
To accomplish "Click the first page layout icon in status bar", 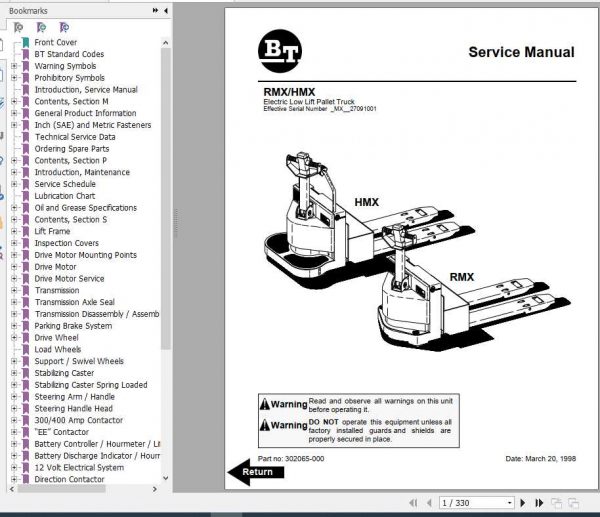I will coord(556,503).
